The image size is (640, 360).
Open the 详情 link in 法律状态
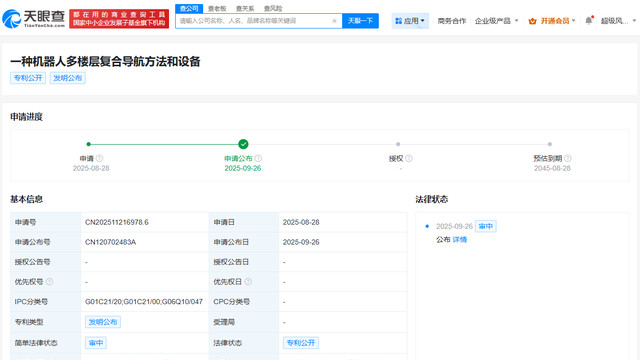(x=460, y=240)
